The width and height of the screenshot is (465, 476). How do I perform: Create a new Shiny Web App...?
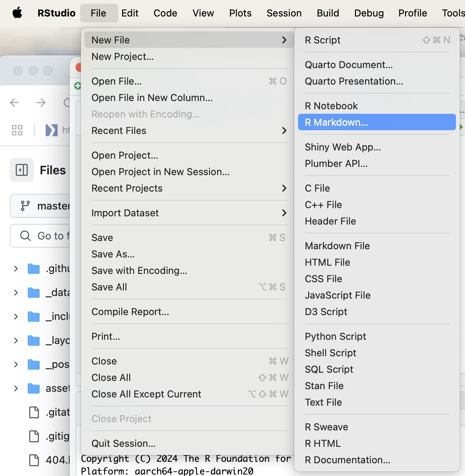[377, 147]
